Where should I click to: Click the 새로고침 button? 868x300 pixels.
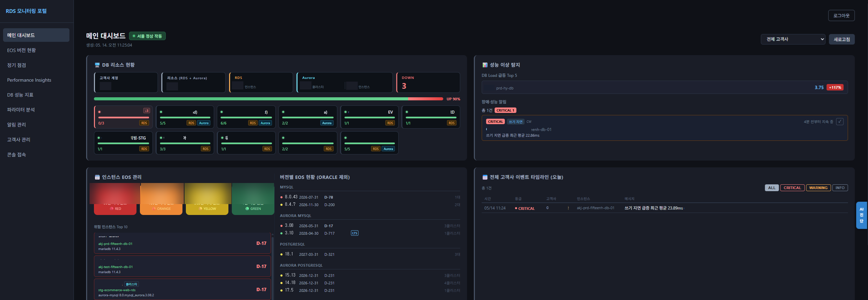(841, 39)
